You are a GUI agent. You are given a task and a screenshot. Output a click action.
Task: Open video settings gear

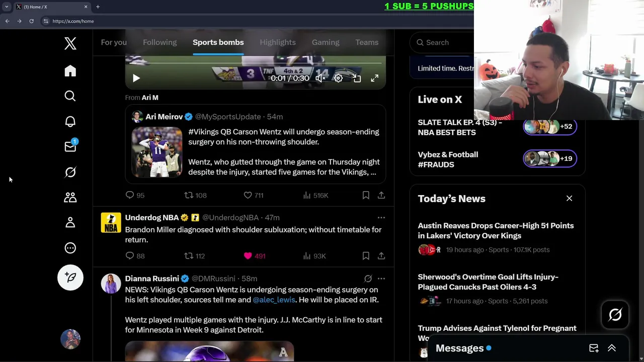coord(339,78)
